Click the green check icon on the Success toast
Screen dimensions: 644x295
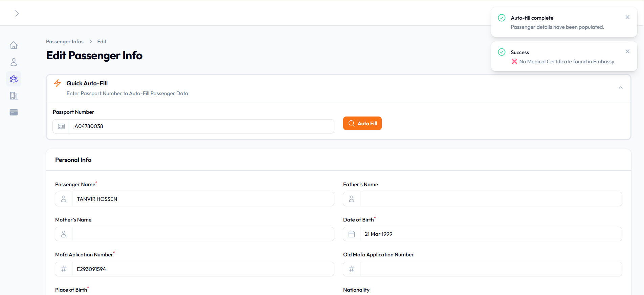coord(502,52)
